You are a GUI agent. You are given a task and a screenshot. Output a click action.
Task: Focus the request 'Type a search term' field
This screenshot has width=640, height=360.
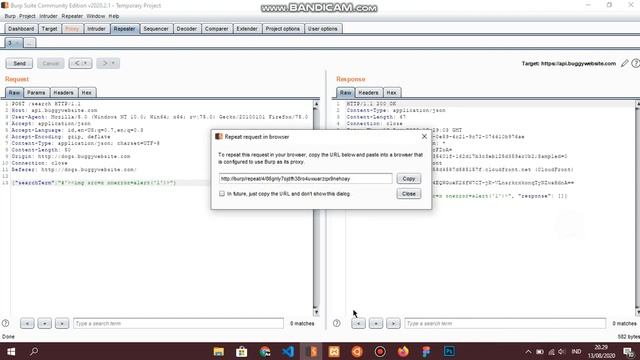178,323
